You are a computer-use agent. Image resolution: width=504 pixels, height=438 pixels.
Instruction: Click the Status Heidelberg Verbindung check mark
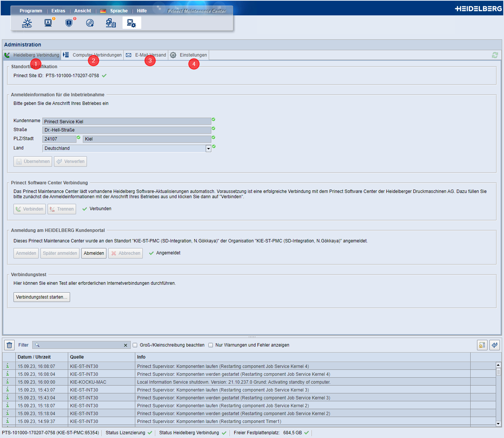(x=224, y=433)
